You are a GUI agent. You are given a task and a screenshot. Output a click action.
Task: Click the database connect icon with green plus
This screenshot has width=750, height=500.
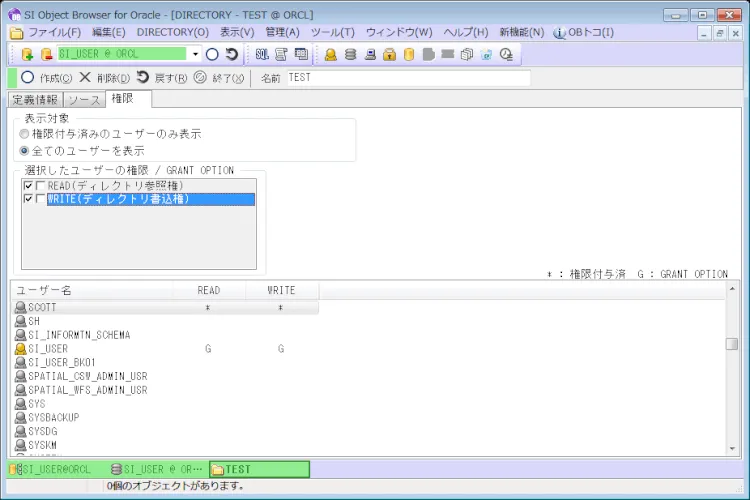28,54
